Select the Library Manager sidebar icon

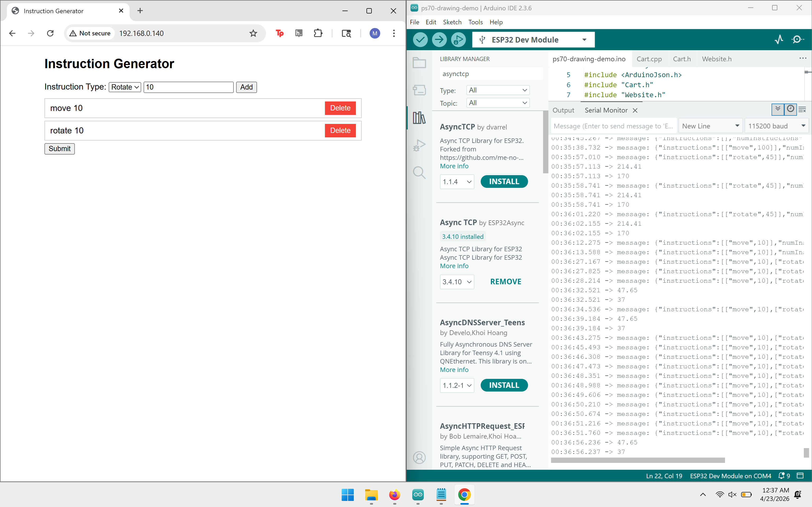pos(419,117)
